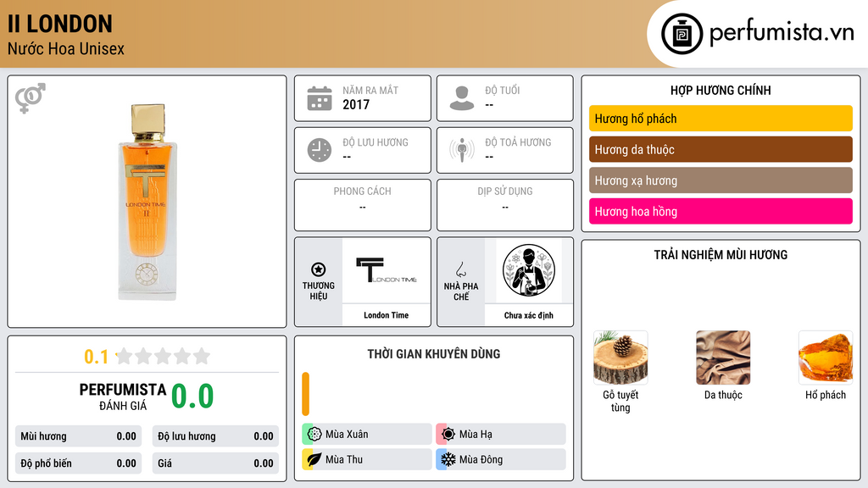
Task: Open the II London perfume bottle image
Action: pos(147,202)
